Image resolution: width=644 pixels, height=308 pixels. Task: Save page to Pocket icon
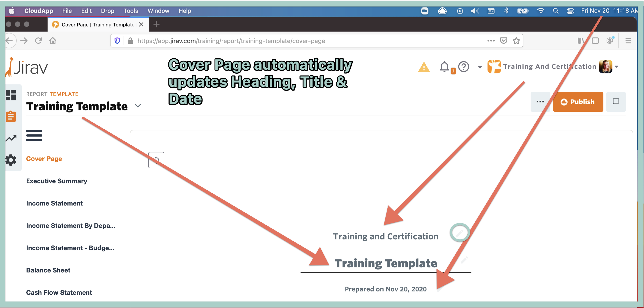point(504,41)
